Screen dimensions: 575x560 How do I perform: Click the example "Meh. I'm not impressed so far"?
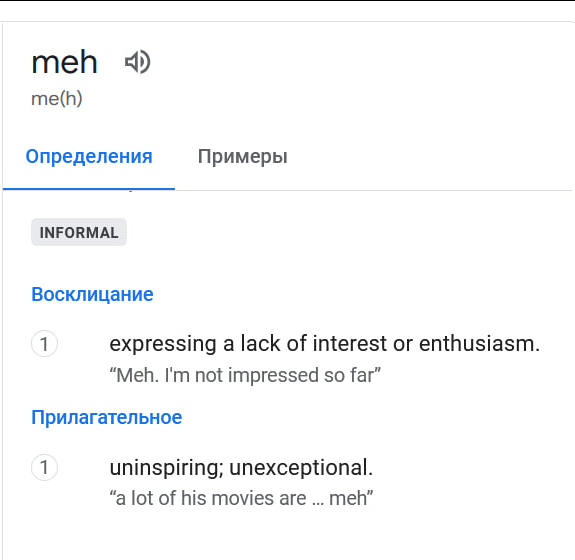pos(245,375)
